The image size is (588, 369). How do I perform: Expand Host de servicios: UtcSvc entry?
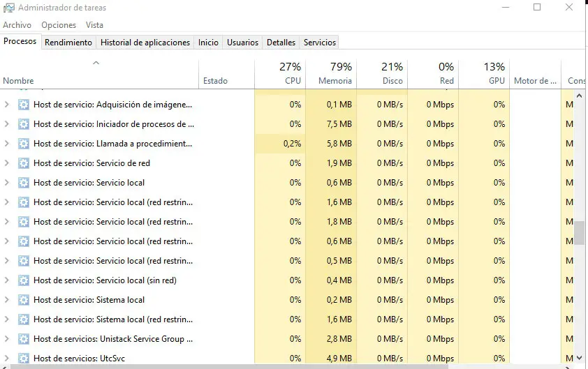tap(7, 359)
